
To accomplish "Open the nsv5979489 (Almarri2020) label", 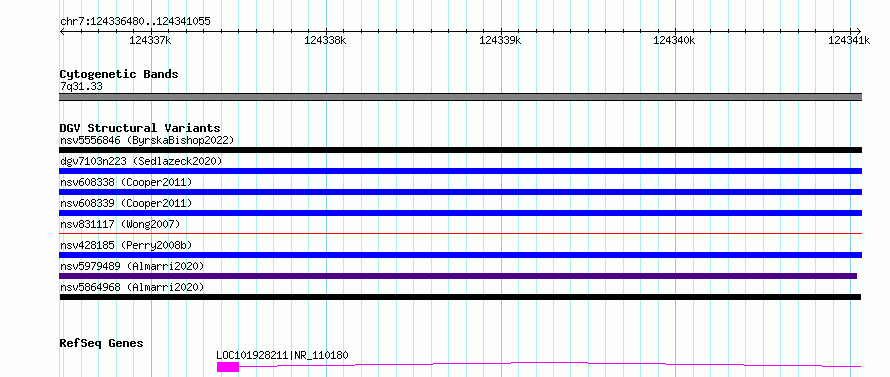I will point(132,266).
